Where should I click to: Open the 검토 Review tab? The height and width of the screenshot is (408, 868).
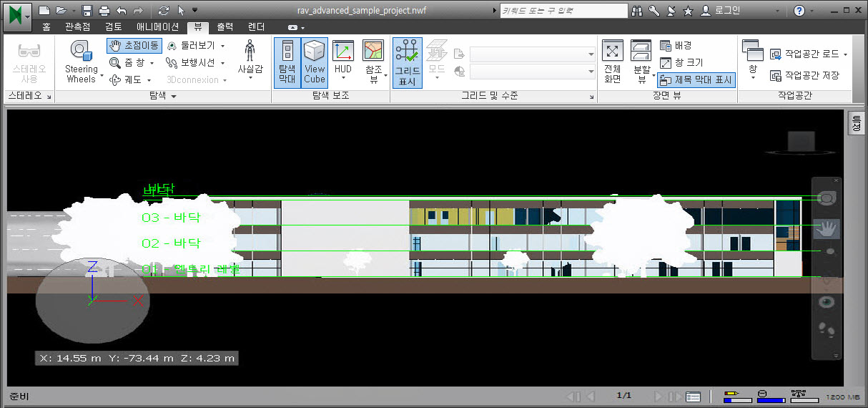click(x=114, y=27)
